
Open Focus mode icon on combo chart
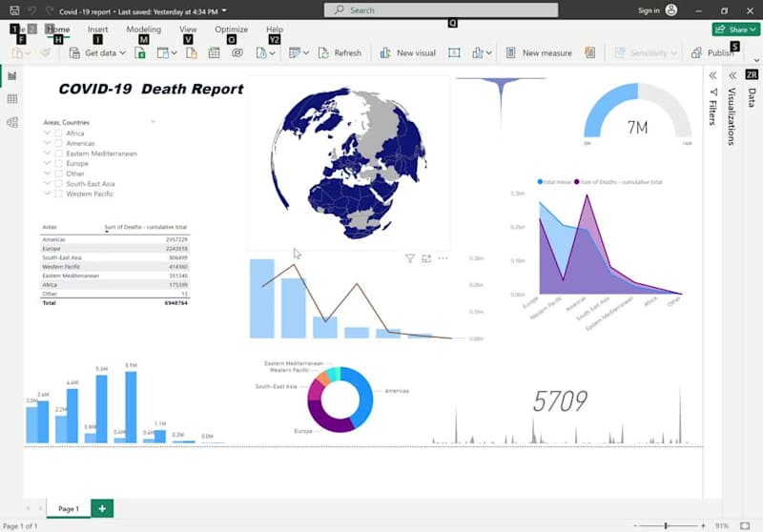(x=426, y=258)
